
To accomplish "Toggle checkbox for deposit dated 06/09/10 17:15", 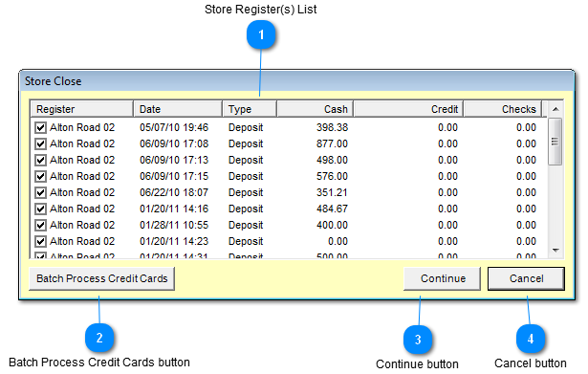I will 40,176.
